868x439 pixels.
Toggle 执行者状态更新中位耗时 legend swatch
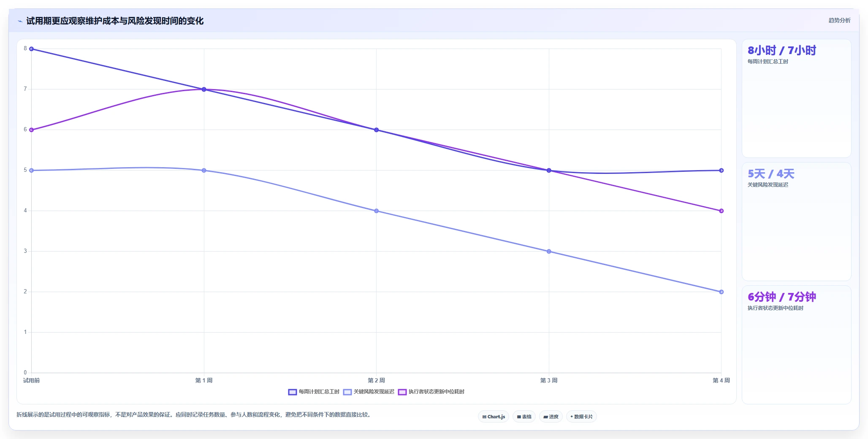(x=402, y=392)
